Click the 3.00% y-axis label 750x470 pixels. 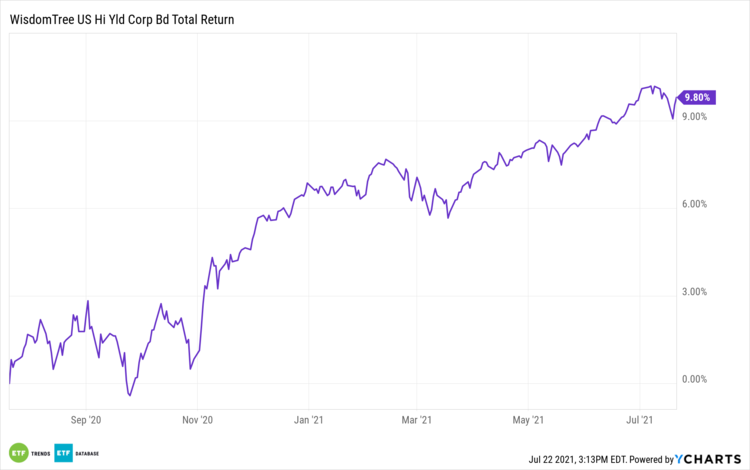[693, 292]
